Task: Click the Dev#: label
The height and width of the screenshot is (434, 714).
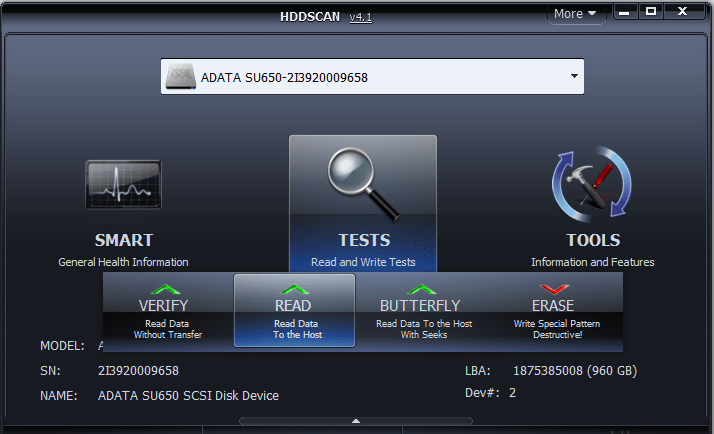Action: point(482,393)
